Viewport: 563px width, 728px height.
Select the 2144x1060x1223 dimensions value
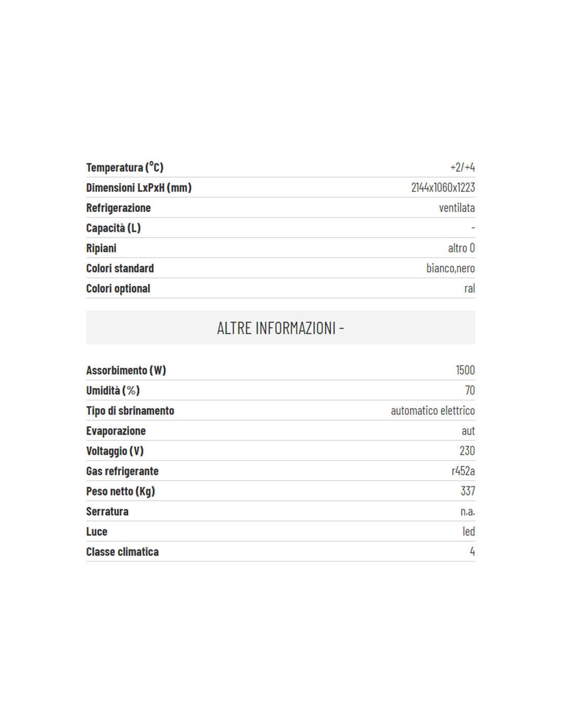click(x=443, y=187)
